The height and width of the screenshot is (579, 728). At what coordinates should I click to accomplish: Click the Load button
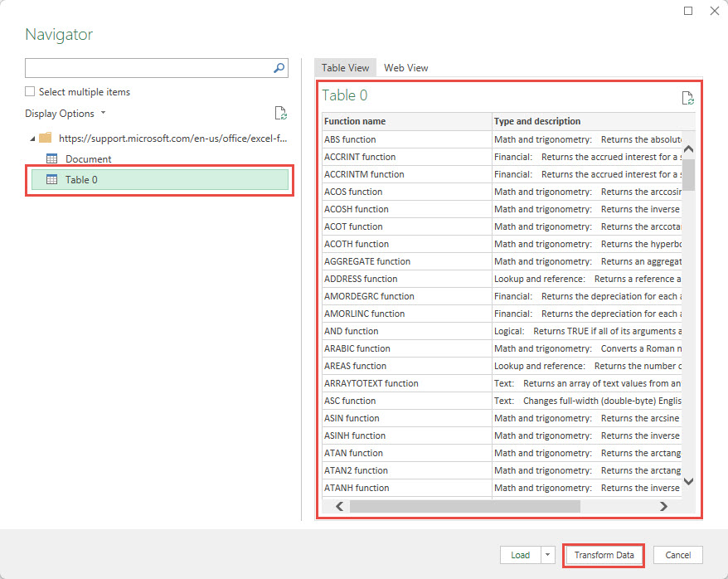tap(520, 555)
